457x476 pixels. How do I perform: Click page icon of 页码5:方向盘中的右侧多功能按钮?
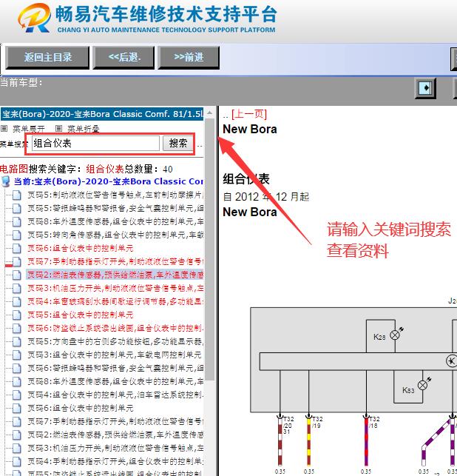pos(17,341)
